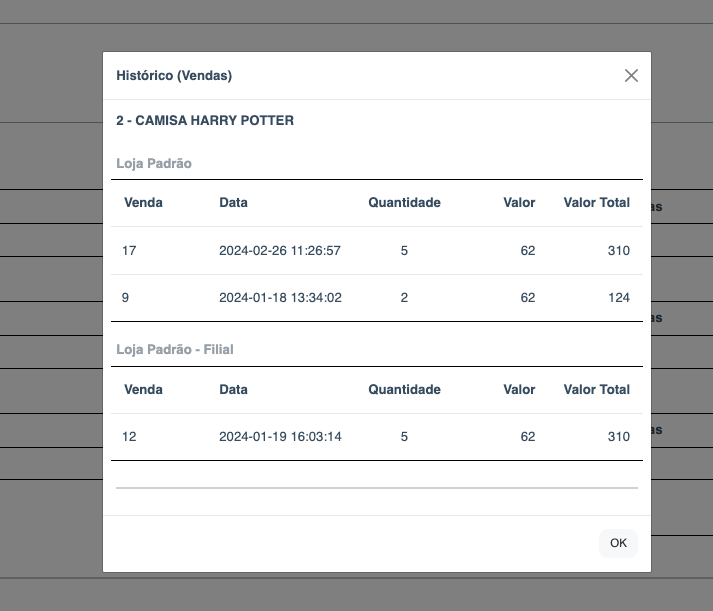
Task: Click the Loja Padrão section label
Action: [x=154, y=163]
